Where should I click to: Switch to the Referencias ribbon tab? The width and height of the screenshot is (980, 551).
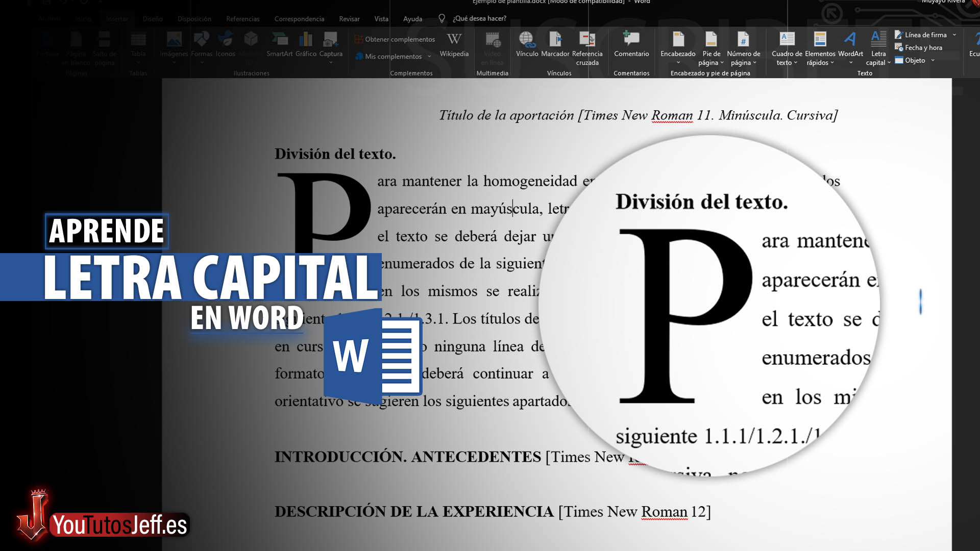[x=243, y=18]
